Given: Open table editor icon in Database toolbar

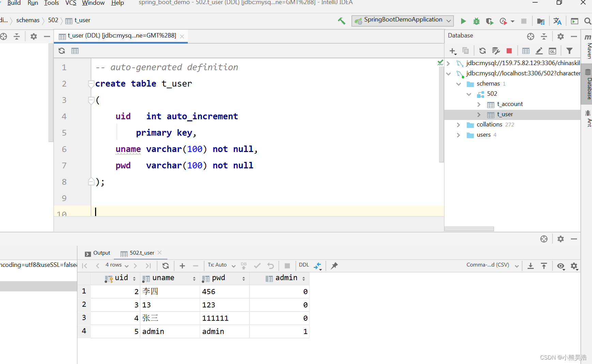Looking at the screenshot, I should [526, 51].
